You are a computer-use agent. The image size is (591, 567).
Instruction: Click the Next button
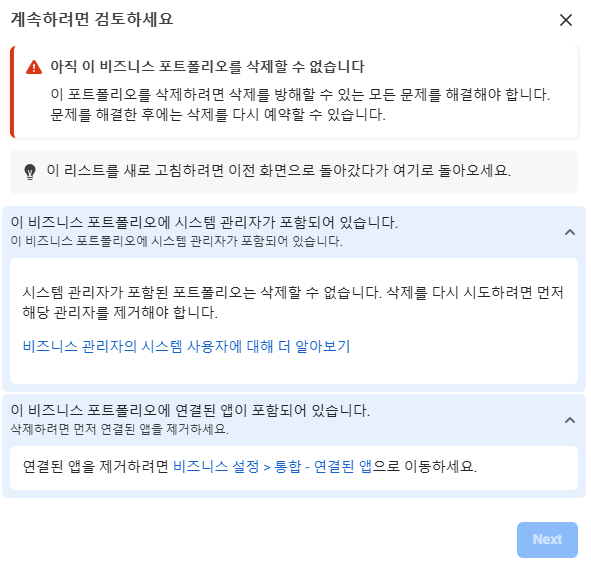547,539
